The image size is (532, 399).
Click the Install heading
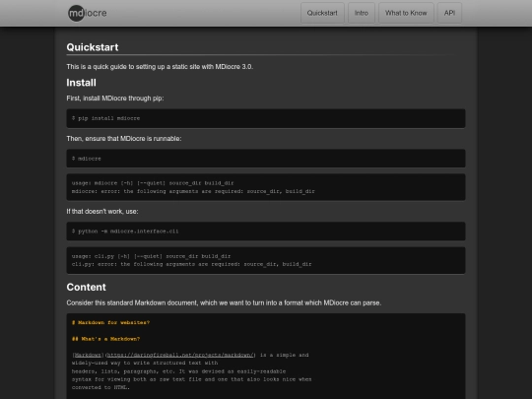point(81,83)
